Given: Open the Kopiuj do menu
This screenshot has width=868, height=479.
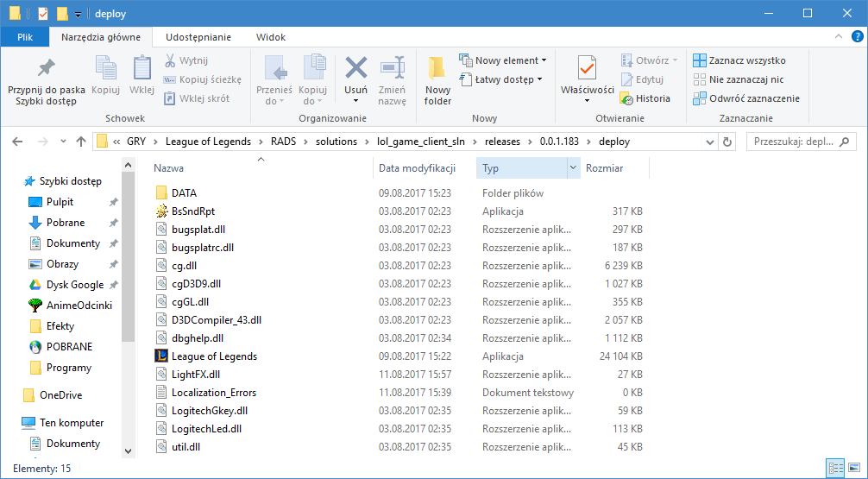Looking at the screenshot, I should tap(312, 80).
